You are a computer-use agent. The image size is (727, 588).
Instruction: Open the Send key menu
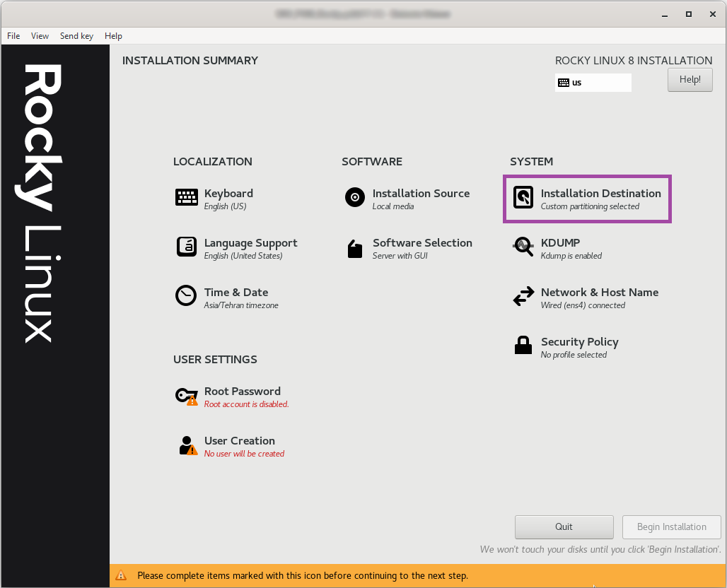[76, 35]
